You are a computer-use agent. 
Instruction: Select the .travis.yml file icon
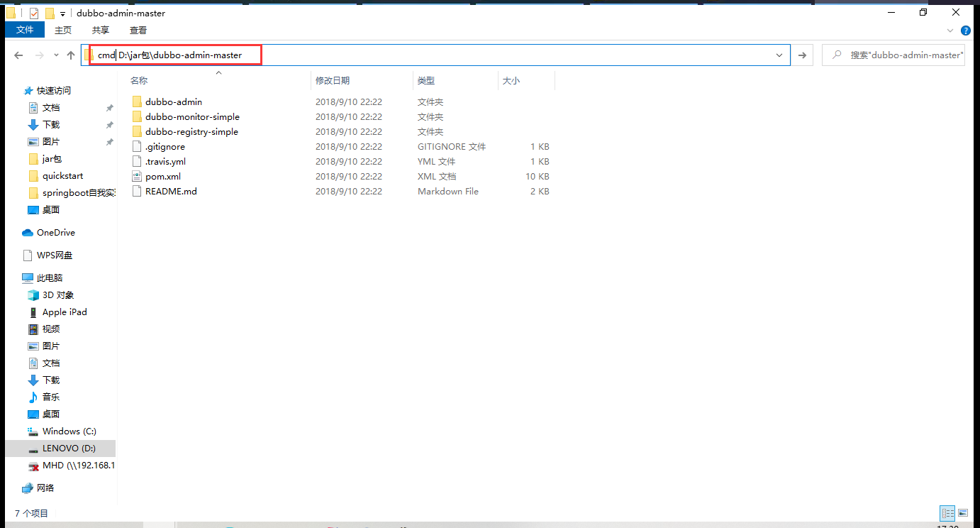tap(138, 162)
